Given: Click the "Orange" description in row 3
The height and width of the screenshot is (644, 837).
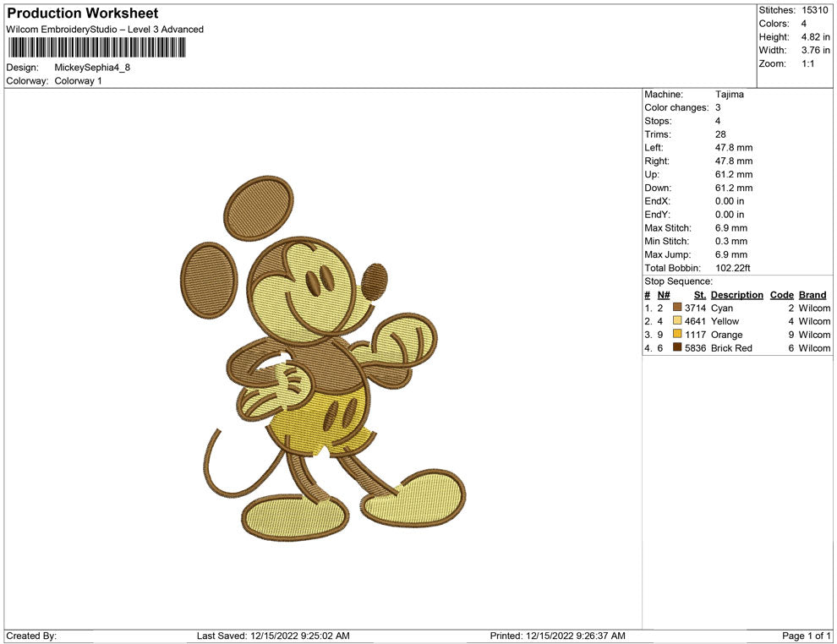Looking at the screenshot, I should (x=726, y=335).
